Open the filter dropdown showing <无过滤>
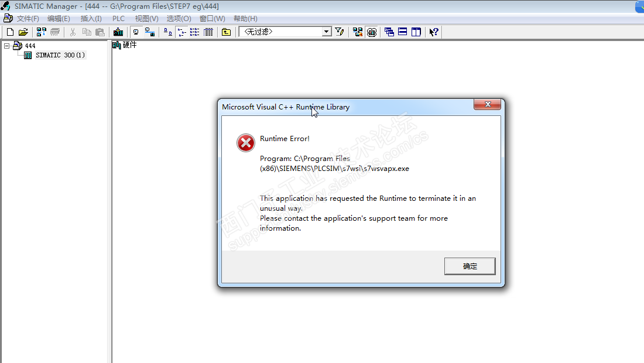644x363 pixels. 286,32
